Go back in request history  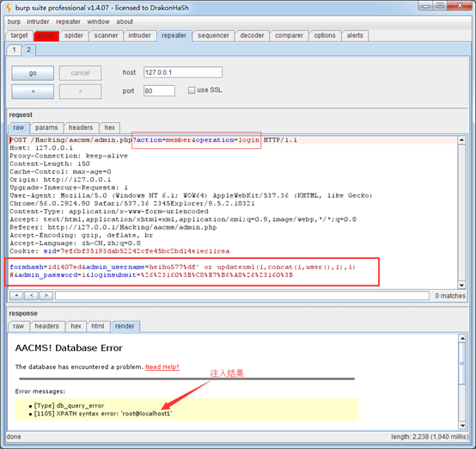(x=33, y=91)
